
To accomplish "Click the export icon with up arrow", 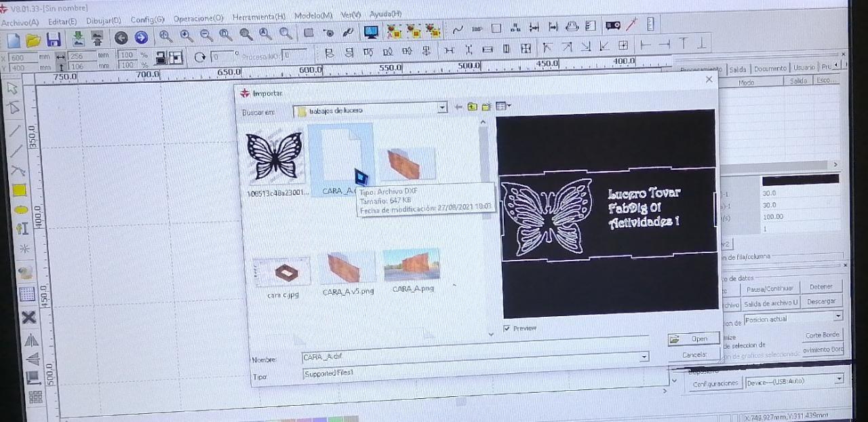I will point(97,39).
